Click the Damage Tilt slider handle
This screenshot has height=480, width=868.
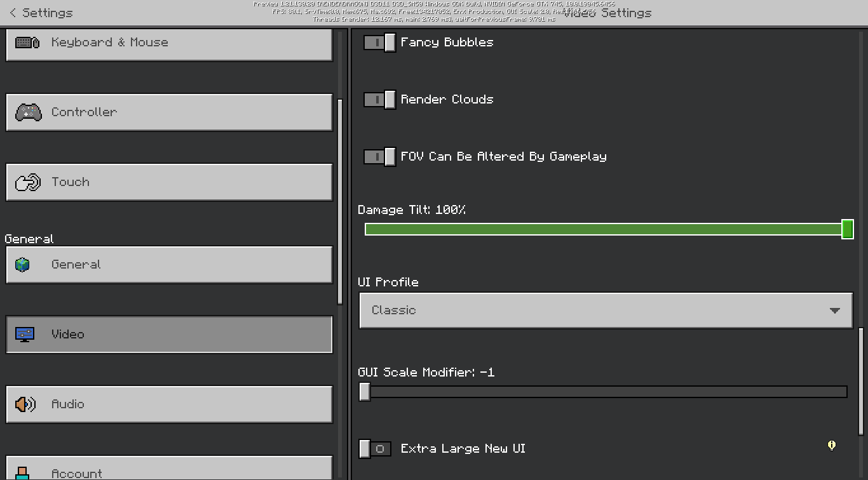pos(847,229)
